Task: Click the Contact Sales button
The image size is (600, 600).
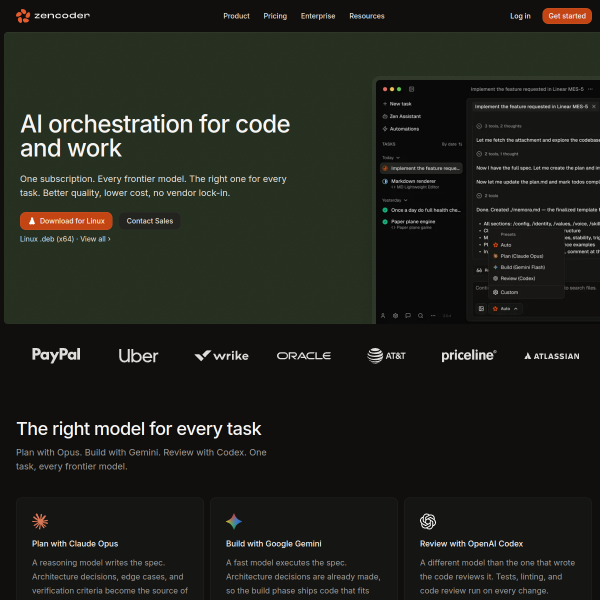Action: coord(150,221)
